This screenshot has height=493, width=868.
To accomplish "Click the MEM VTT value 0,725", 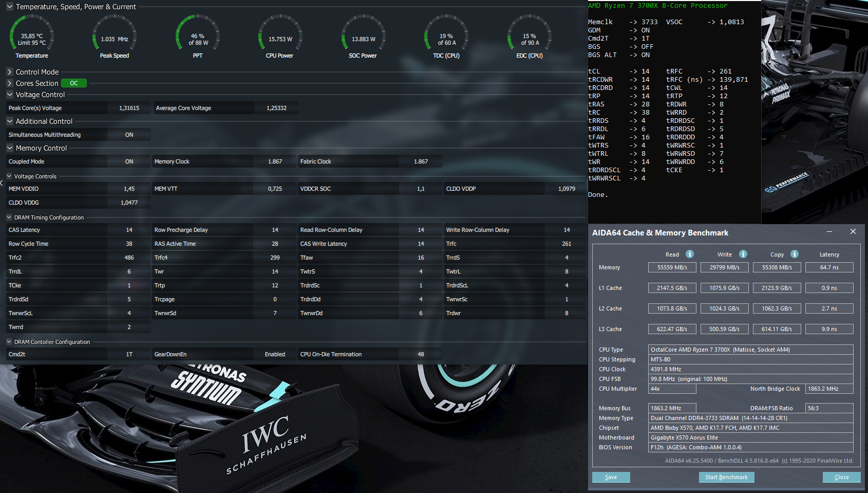I will click(275, 189).
